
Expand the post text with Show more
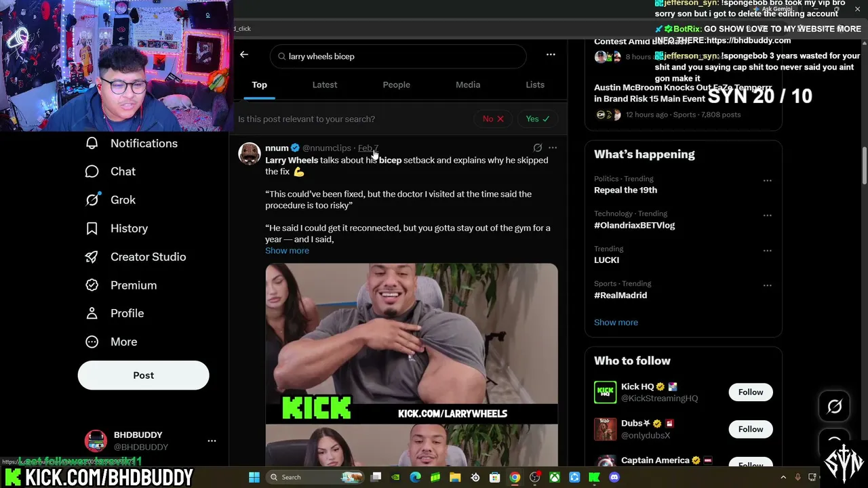287,251
